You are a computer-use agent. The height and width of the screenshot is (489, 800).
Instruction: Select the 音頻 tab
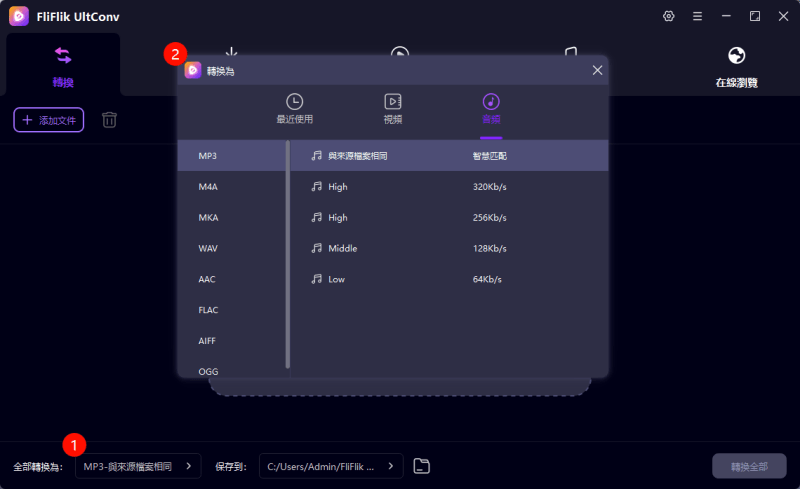pyautogui.click(x=491, y=108)
